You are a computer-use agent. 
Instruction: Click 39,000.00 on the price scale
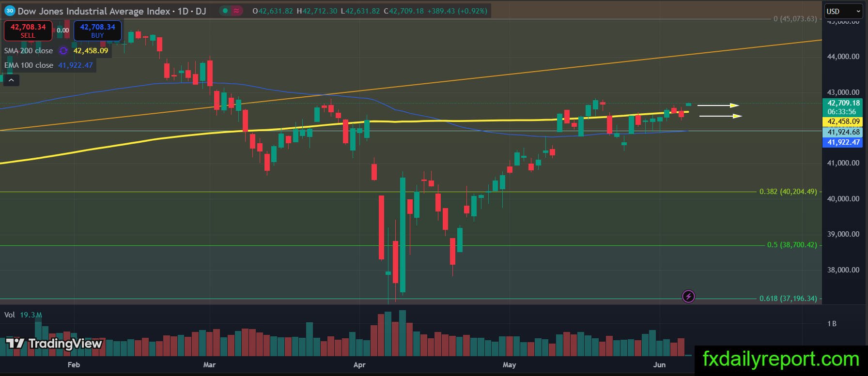point(843,234)
